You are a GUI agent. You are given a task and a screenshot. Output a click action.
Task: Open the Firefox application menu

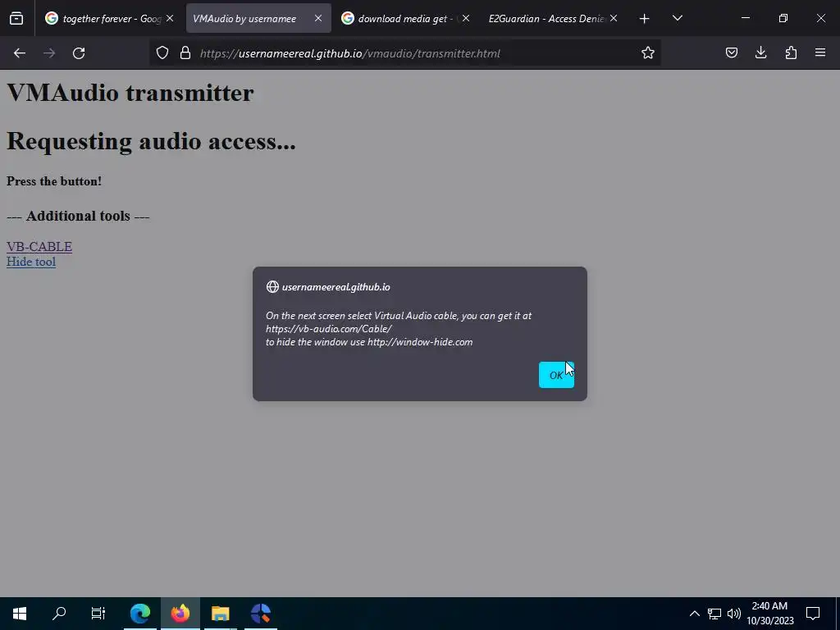(x=820, y=52)
